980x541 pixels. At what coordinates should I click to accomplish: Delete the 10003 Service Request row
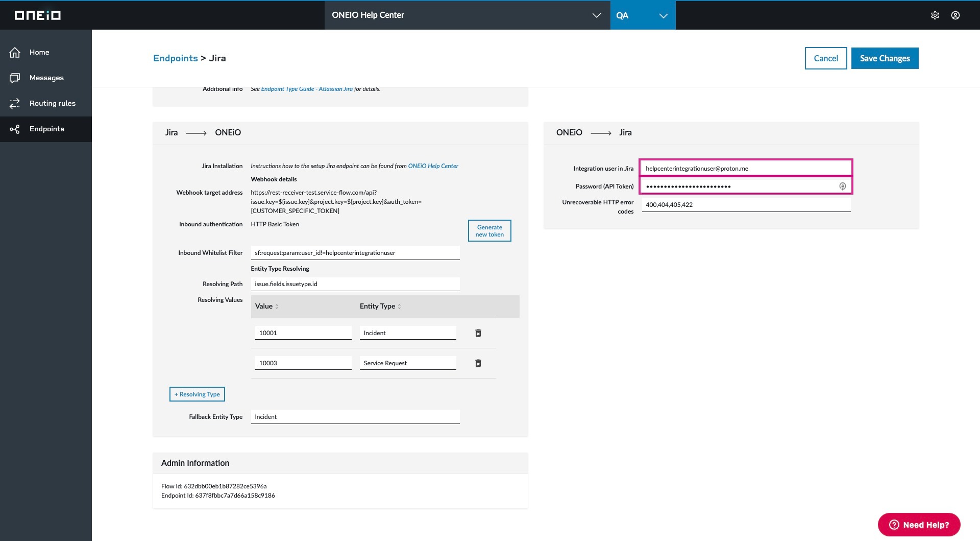[x=478, y=363]
